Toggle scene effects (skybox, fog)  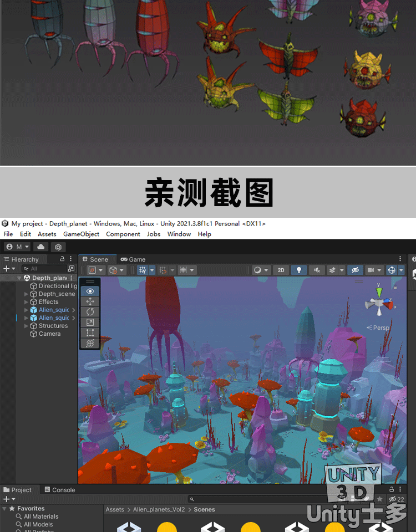click(x=332, y=270)
